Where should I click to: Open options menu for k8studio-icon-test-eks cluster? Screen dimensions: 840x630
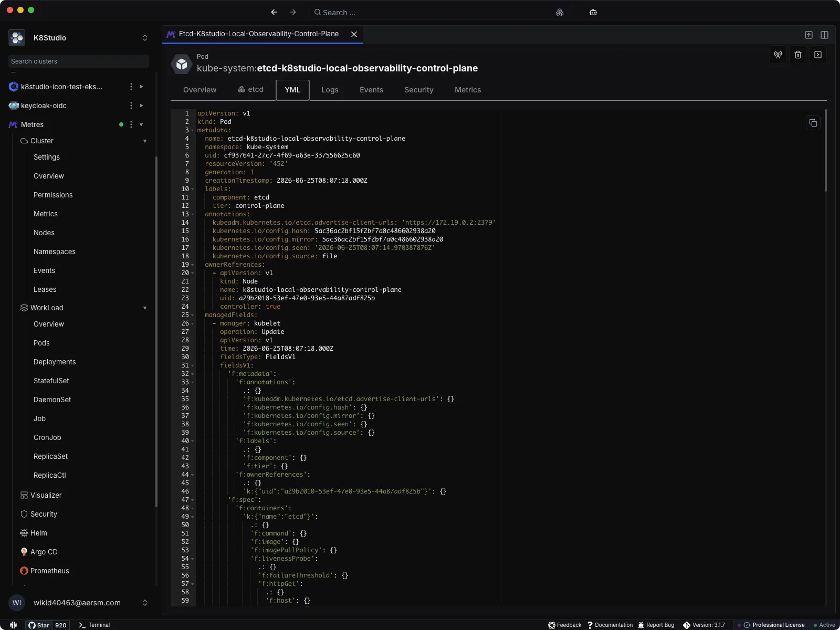click(131, 87)
